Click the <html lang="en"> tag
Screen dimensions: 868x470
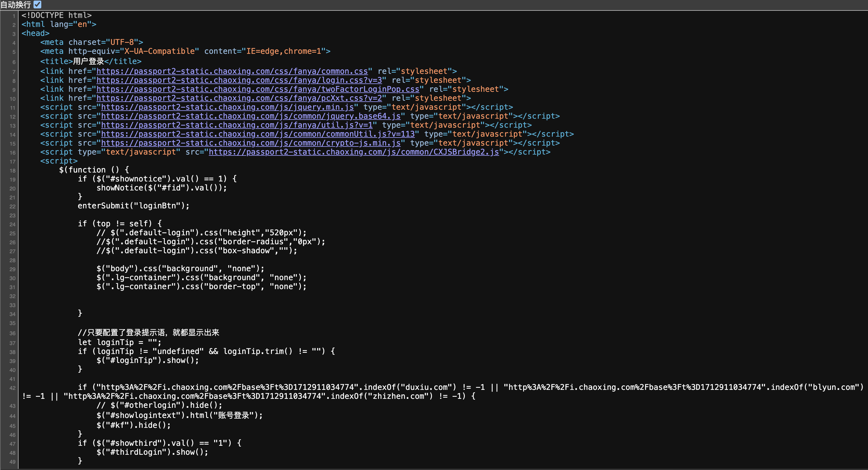(59, 24)
